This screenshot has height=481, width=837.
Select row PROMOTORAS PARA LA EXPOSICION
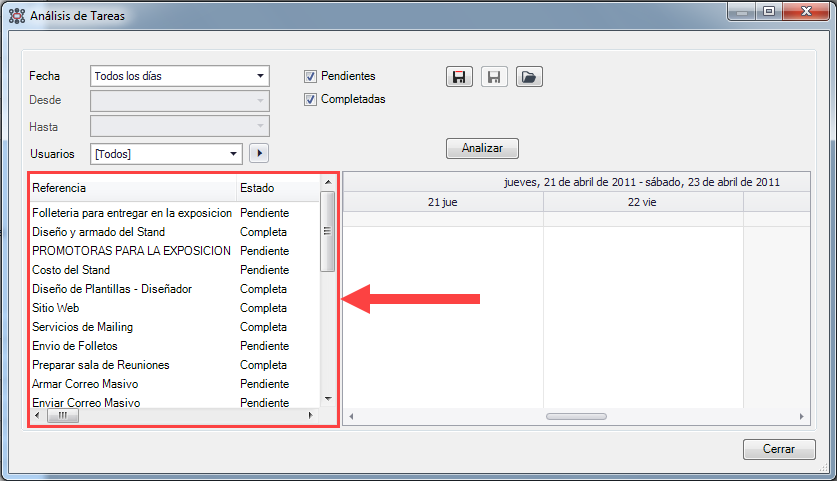click(x=175, y=251)
